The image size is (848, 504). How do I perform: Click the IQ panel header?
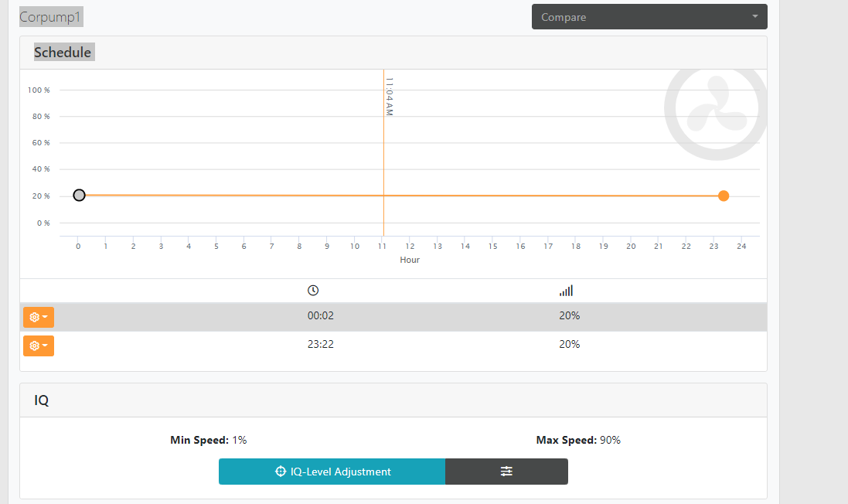pos(393,400)
